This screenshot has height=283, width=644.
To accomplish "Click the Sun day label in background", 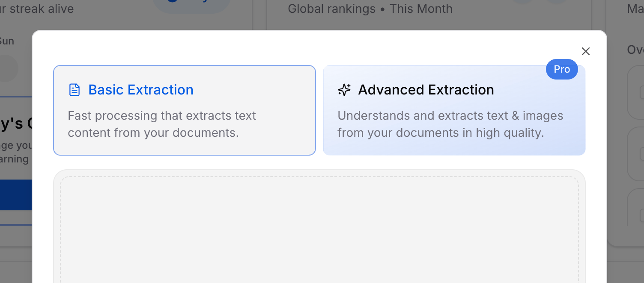I will pyautogui.click(x=7, y=41).
